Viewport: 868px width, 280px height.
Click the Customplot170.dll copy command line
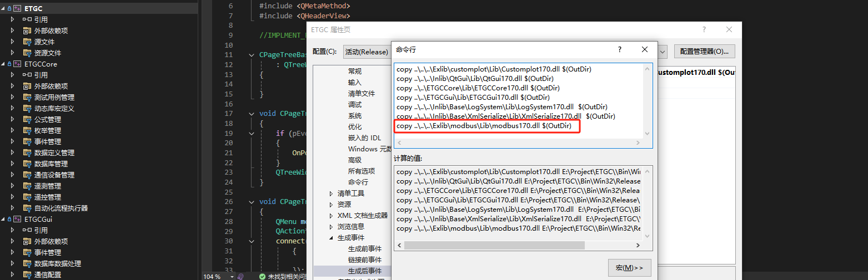494,69
